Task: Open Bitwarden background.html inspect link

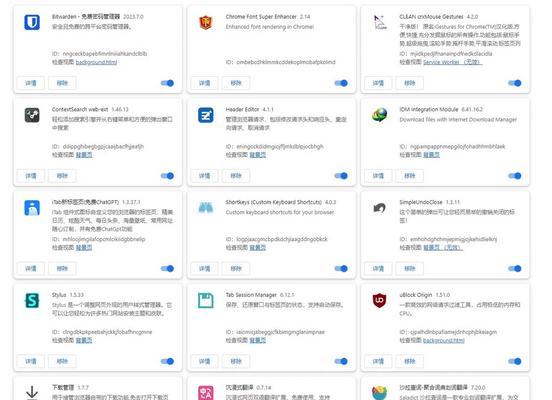Action: pos(96,62)
